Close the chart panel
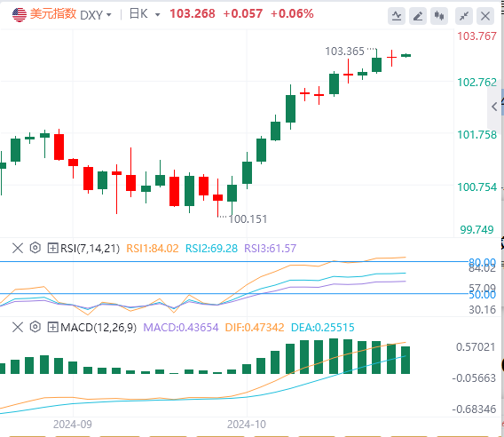 485,16
